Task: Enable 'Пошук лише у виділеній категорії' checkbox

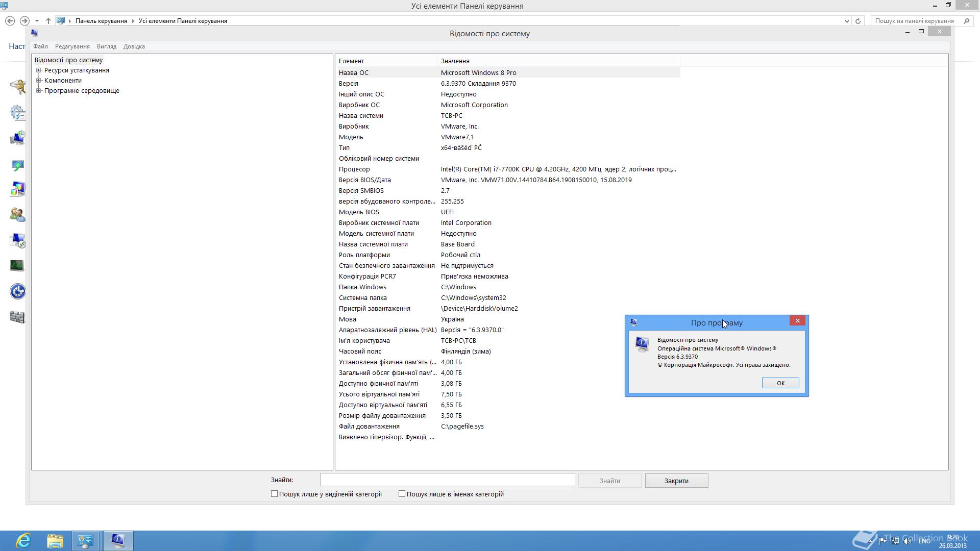Action: pyautogui.click(x=274, y=494)
